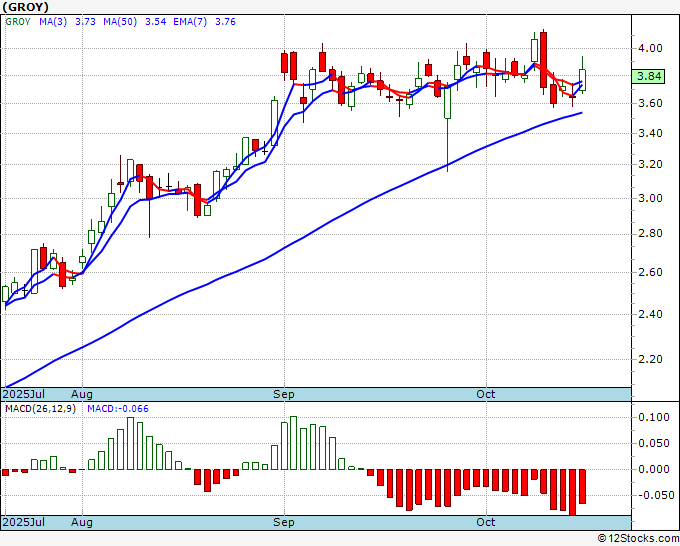Viewport: 680px width, 546px height.
Task: Click the MA(3) value 3.73
Action: coord(85,22)
